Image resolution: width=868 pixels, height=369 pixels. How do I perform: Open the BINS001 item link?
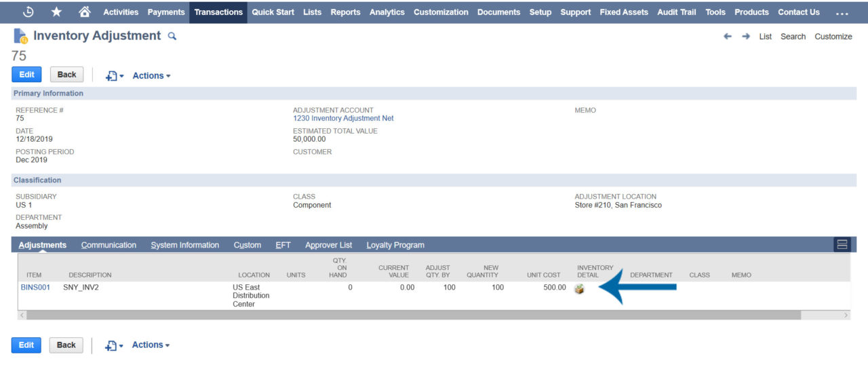click(x=35, y=288)
